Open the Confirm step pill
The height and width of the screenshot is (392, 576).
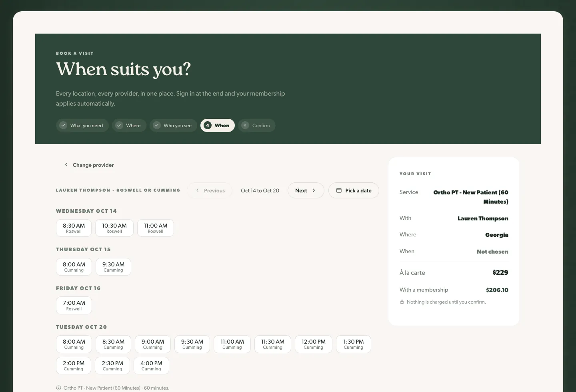pyautogui.click(x=257, y=125)
